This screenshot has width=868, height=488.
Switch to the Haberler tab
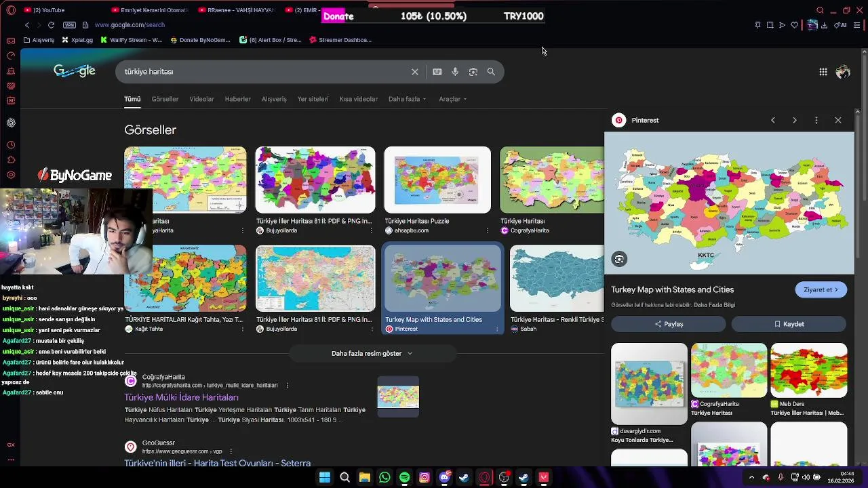click(237, 99)
